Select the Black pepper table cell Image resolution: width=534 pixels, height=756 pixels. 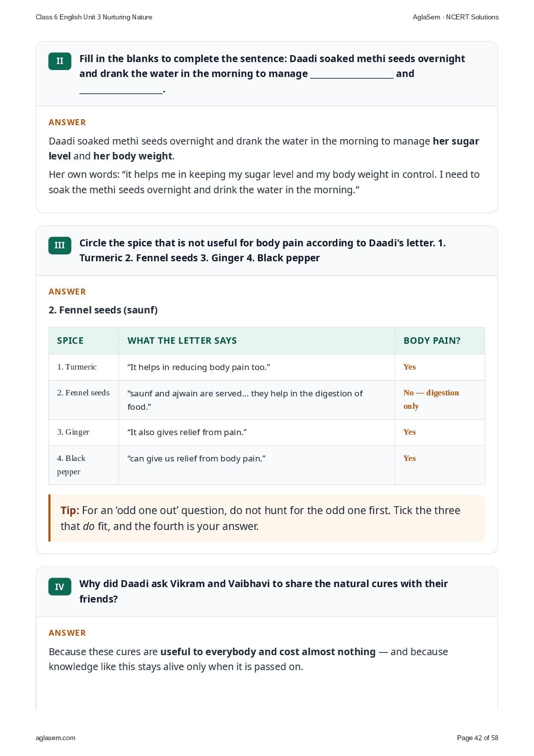click(83, 465)
